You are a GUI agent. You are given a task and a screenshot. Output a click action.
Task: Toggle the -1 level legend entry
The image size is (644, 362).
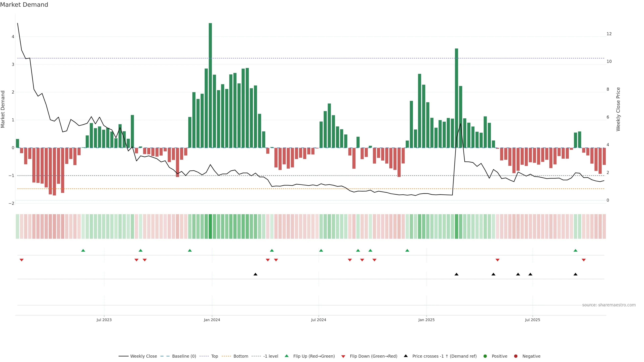271,356
